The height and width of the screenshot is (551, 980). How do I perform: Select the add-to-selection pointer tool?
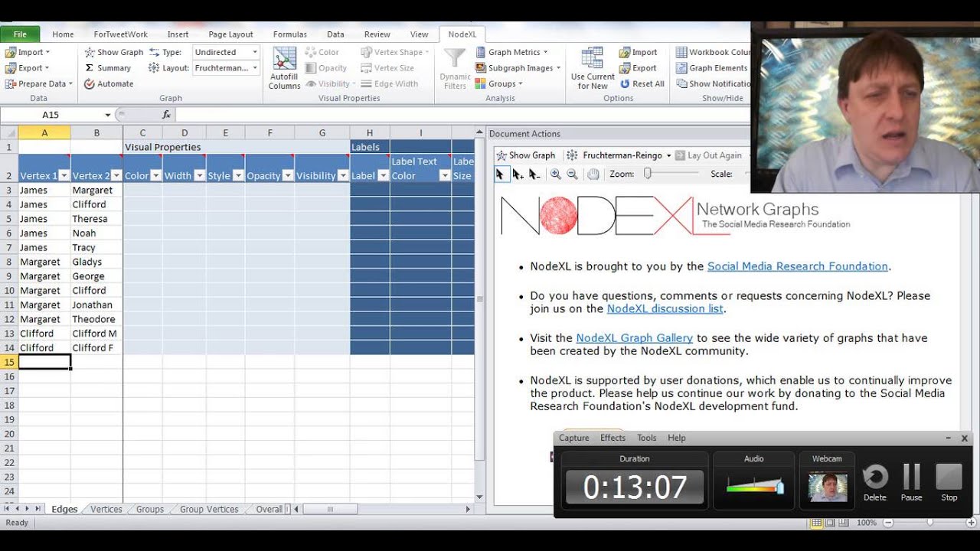pos(518,174)
